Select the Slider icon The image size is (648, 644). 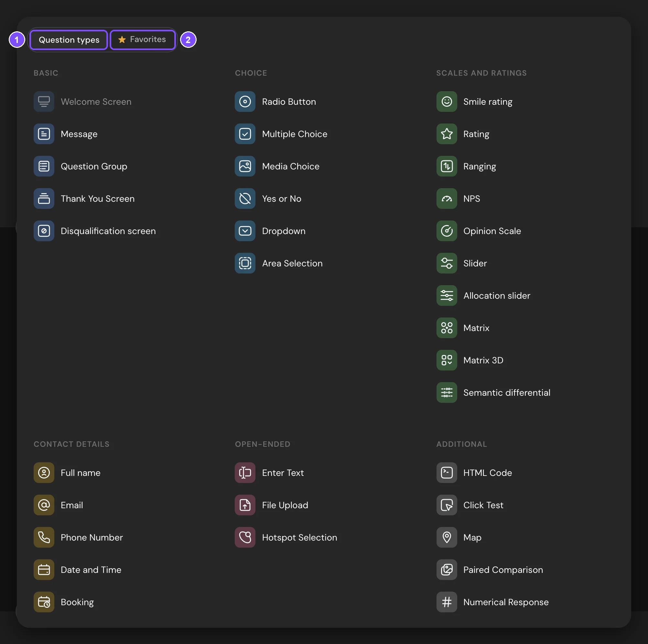447,263
